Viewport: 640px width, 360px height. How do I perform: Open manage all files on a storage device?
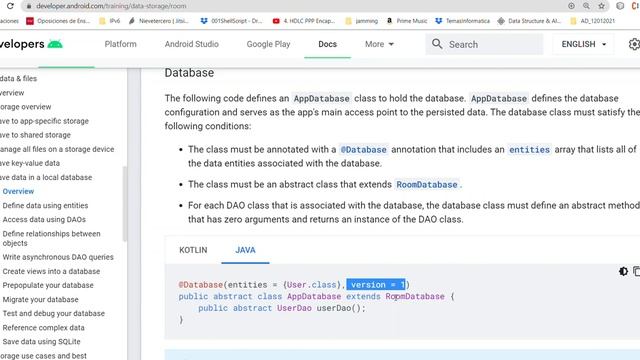coord(57,149)
